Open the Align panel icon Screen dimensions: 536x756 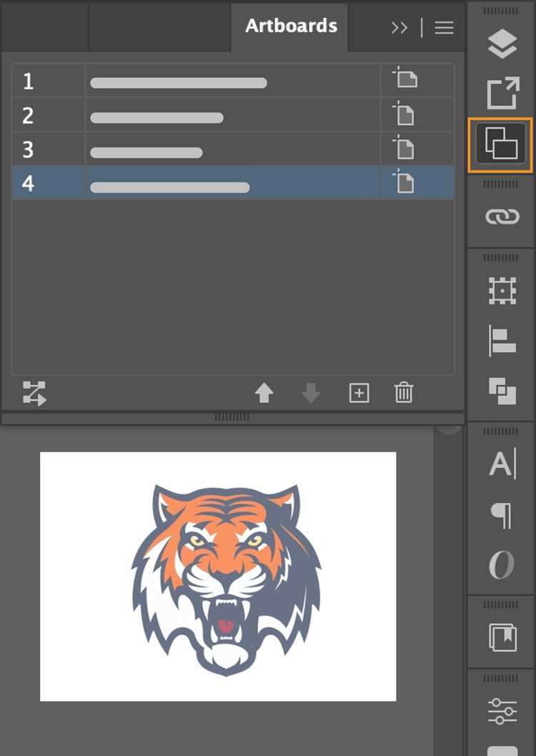pos(502,341)
